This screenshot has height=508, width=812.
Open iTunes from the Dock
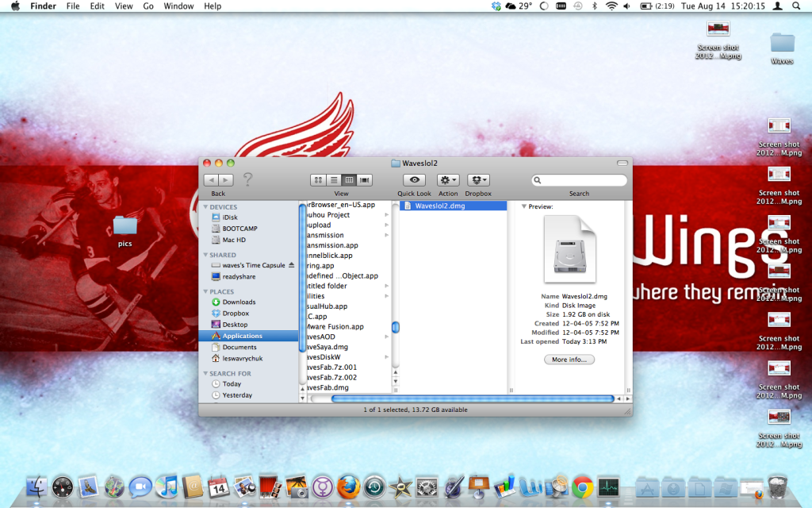[167, 487]
